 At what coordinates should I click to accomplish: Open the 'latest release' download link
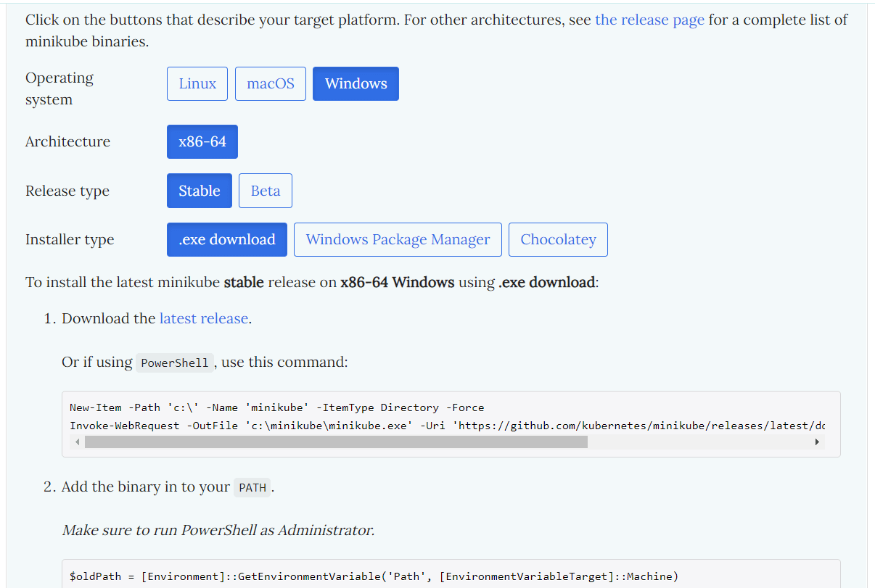click(x=204, y=318)
